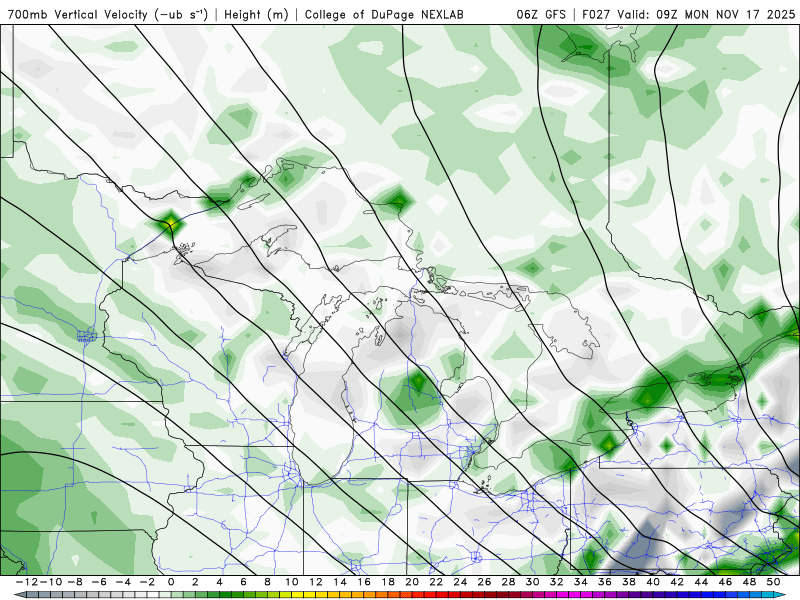800x600 pixels.
Task: Click the '22' scale label
Action: (436, 582)
